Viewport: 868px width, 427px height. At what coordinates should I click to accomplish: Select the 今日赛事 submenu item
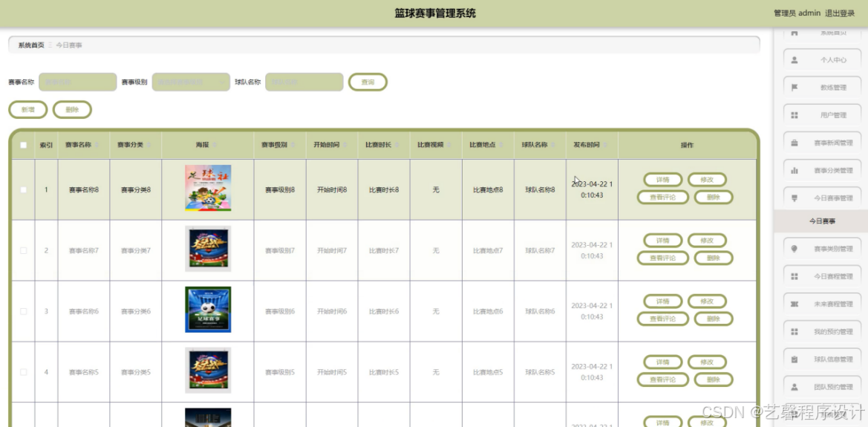click(x=821, y=221)
